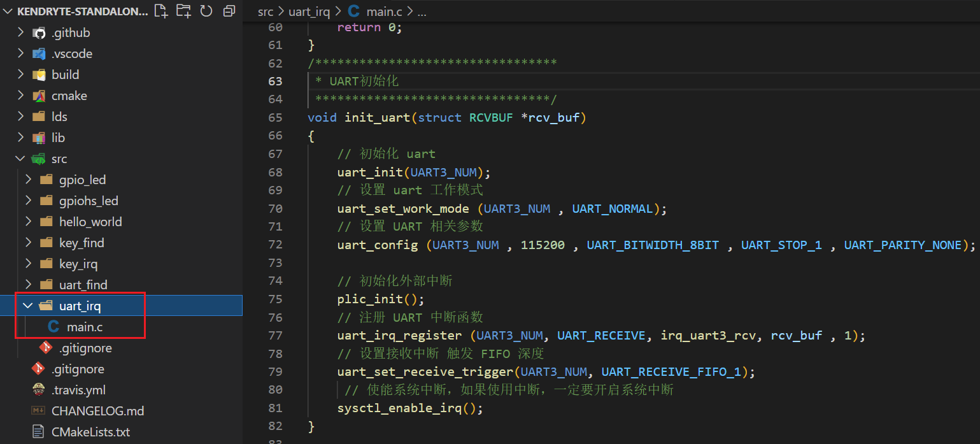Create a new file in explorer

coord(161,11)
